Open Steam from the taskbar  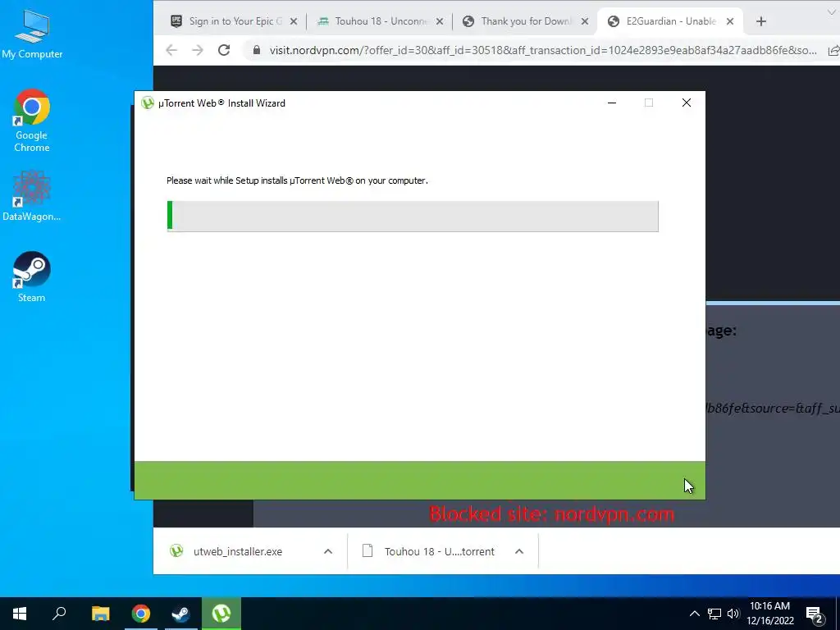point(181,614)
